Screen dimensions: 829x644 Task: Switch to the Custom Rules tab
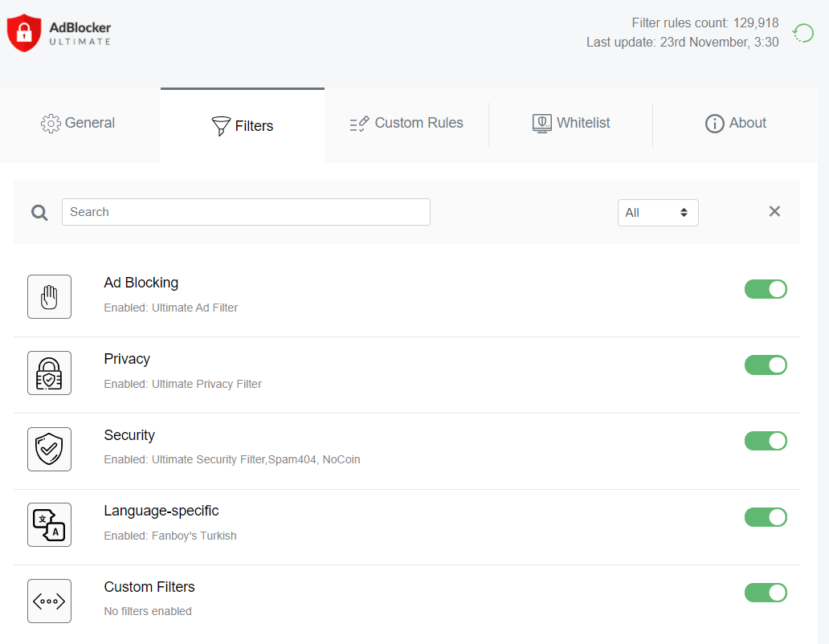coord(406,123)
